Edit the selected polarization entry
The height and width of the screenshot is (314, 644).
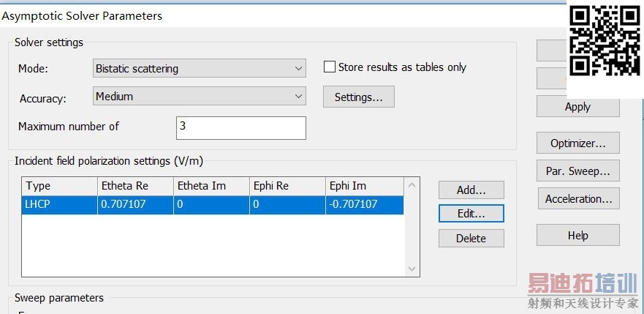click(471, 213)
